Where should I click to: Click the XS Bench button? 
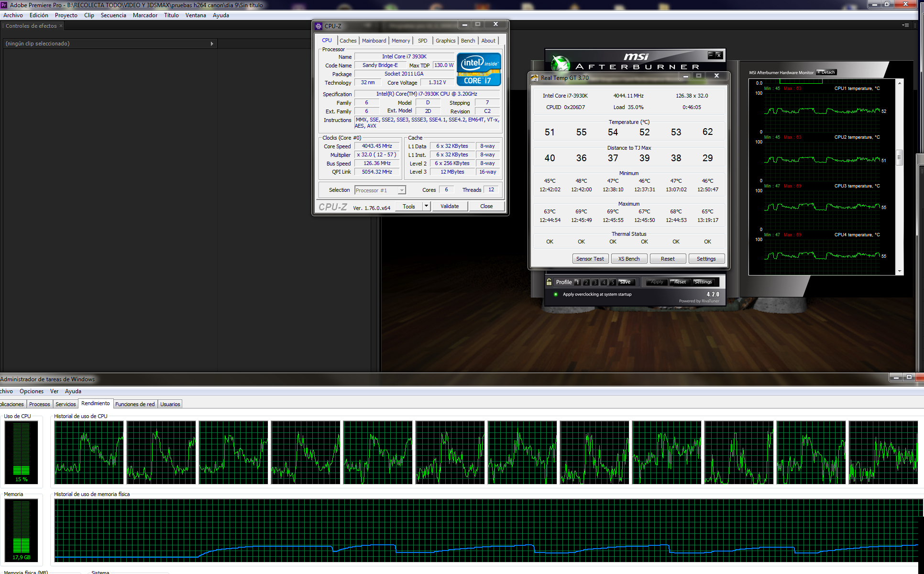tap(628, 259)
